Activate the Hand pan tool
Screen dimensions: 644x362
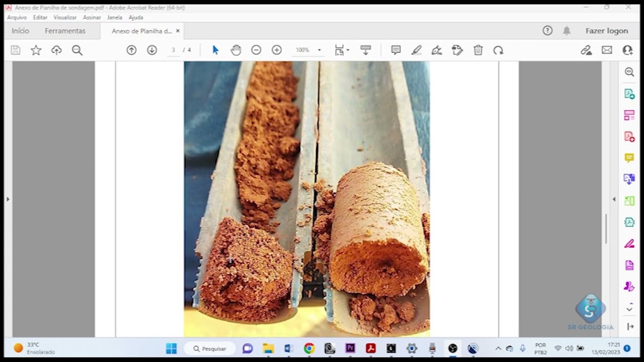[x=236, y=50]
